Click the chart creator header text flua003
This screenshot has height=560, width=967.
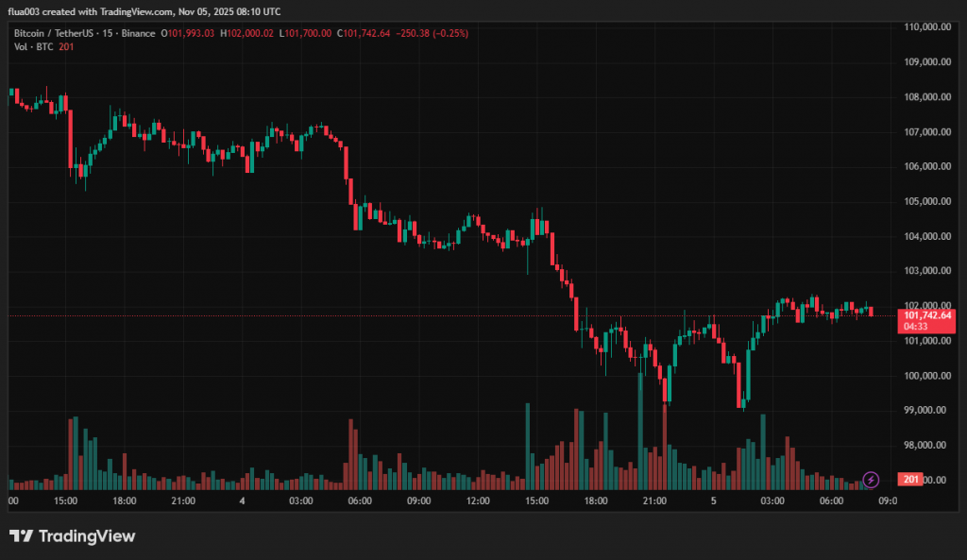[x=29, y=11]
